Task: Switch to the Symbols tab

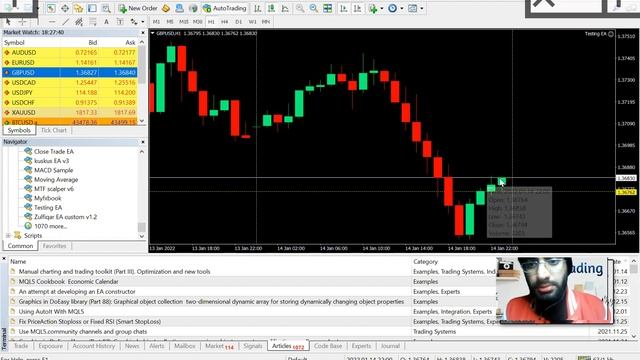Action: (x=19, y=130)
